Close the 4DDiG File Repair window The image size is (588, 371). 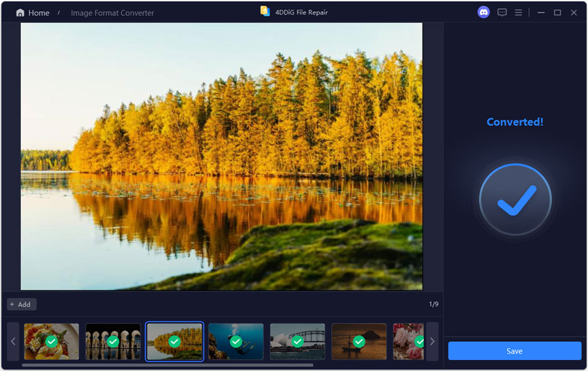coord(573,12)
